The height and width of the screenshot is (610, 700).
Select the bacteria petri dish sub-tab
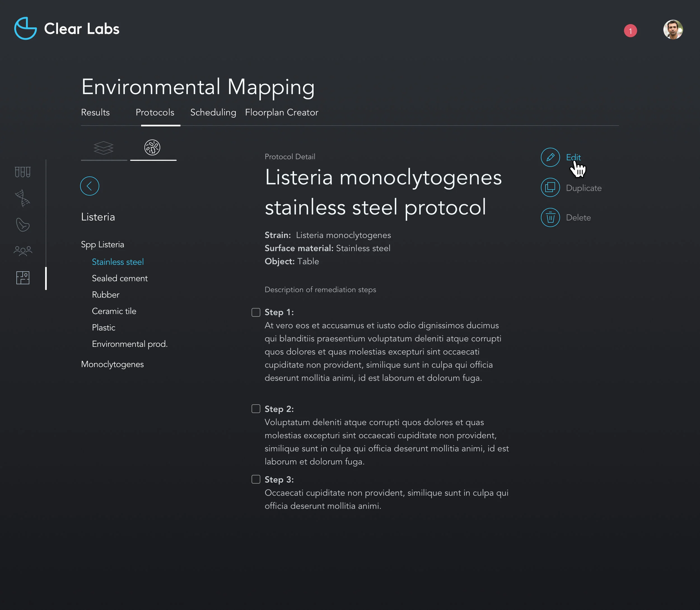[x=152, y=148]
